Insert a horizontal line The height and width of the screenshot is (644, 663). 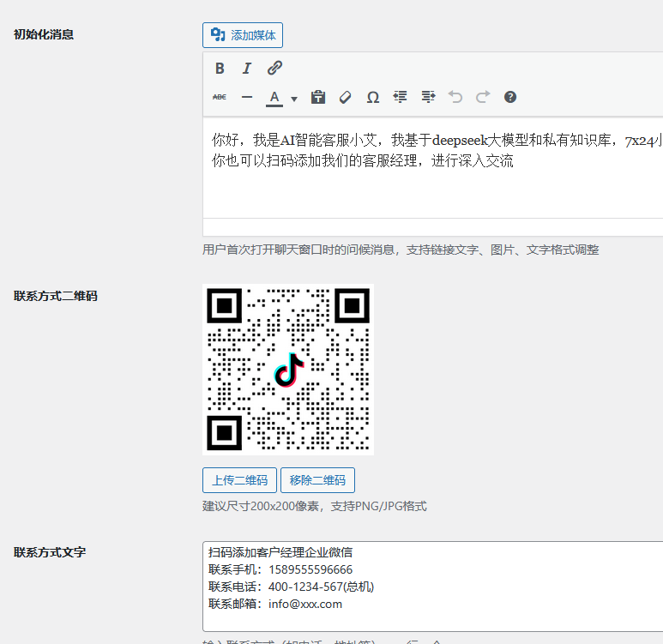tap(247, 97)
